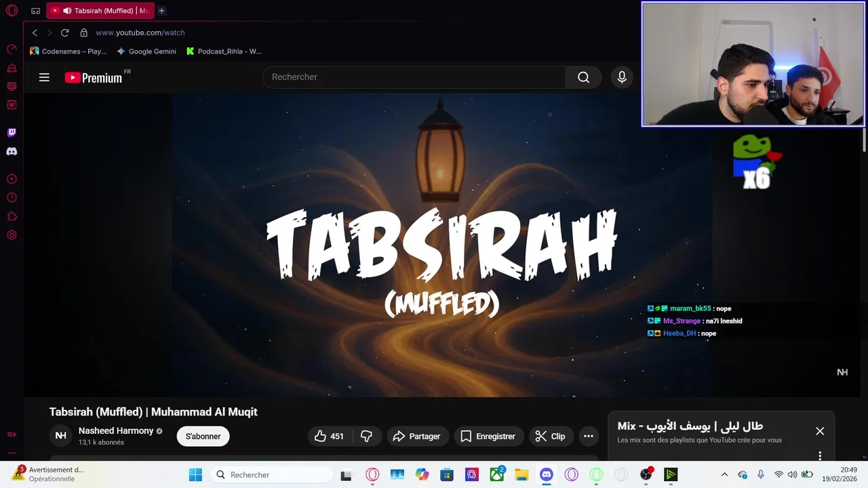Open the Nasheed Harmony channel name link
The image size is (868, 488).
click(x=116, y=431)
